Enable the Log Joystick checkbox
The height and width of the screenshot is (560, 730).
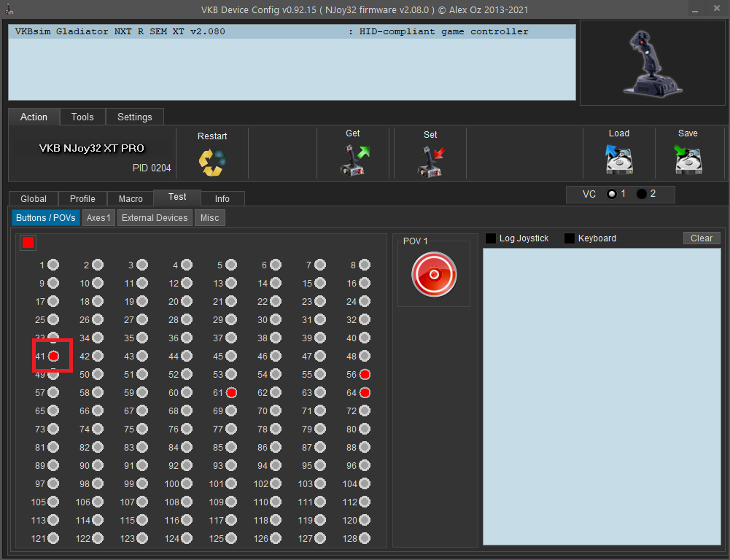point(491,238)
